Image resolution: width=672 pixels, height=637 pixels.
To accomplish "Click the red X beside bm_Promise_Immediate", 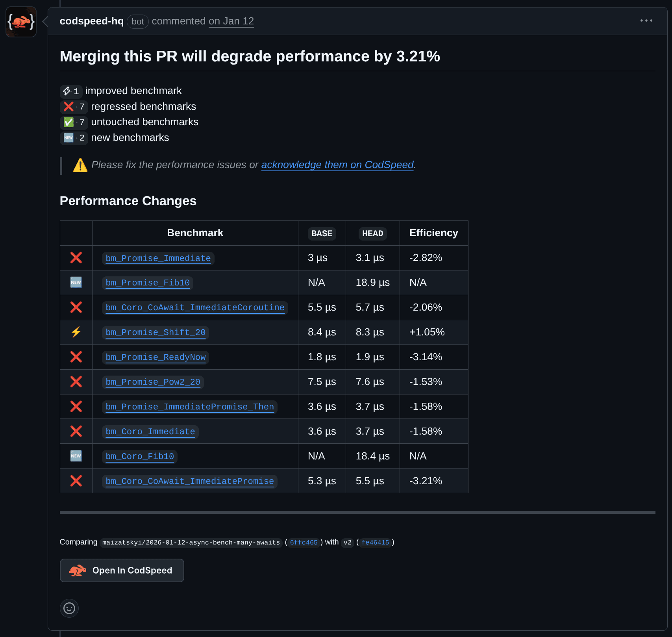I will coord(76,258).
